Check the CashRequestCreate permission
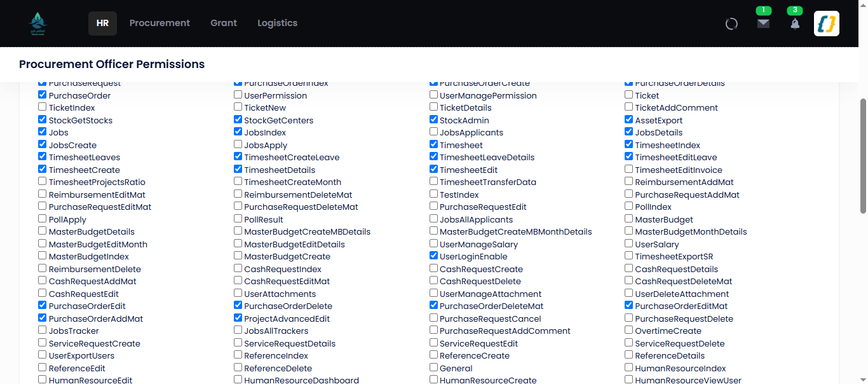Viewport: 868px width, 384px height. coord(434,268)
